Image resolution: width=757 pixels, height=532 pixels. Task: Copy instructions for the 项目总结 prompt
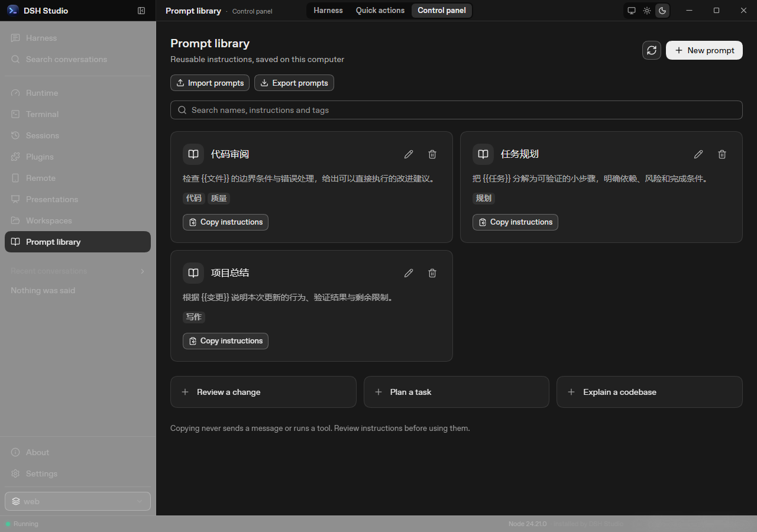(225, 341)
